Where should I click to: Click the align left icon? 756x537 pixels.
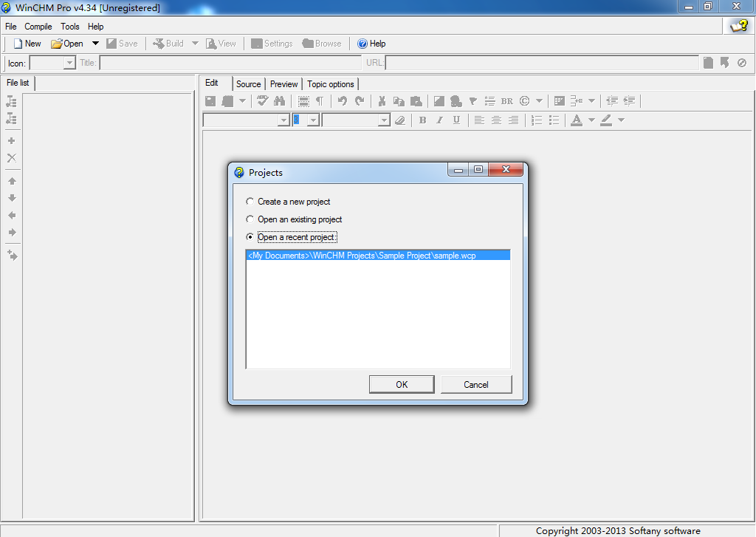(x=478, y=120)
